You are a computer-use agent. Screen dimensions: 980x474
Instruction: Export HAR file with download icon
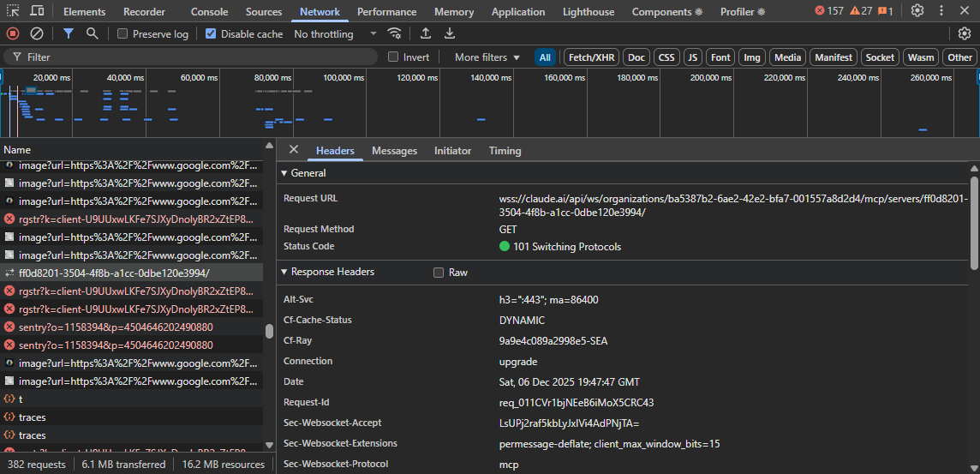point(449,33)
